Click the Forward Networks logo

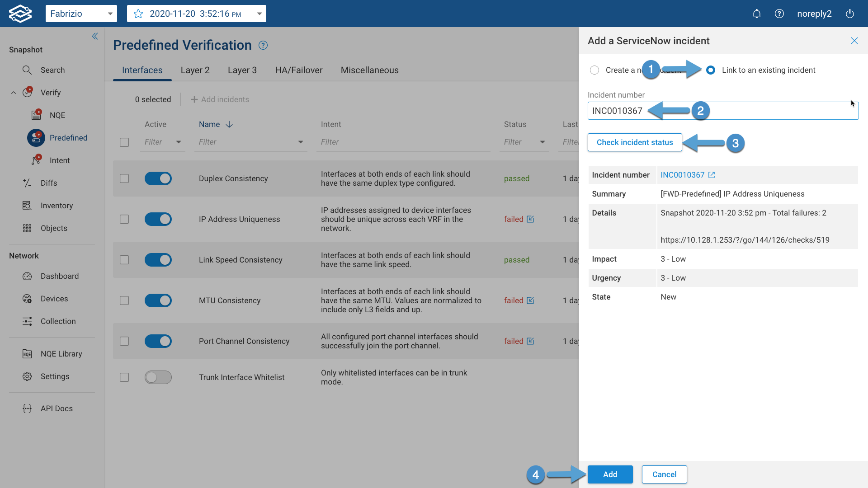(x=20, y=13)
